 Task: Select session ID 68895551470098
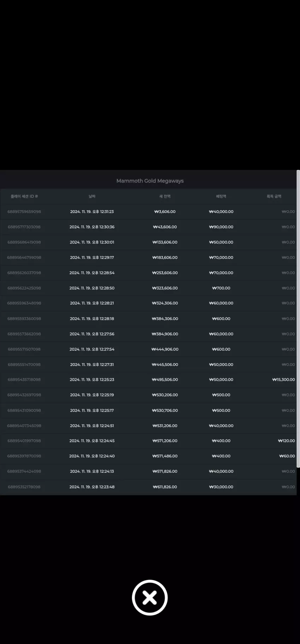click(24, 365)
